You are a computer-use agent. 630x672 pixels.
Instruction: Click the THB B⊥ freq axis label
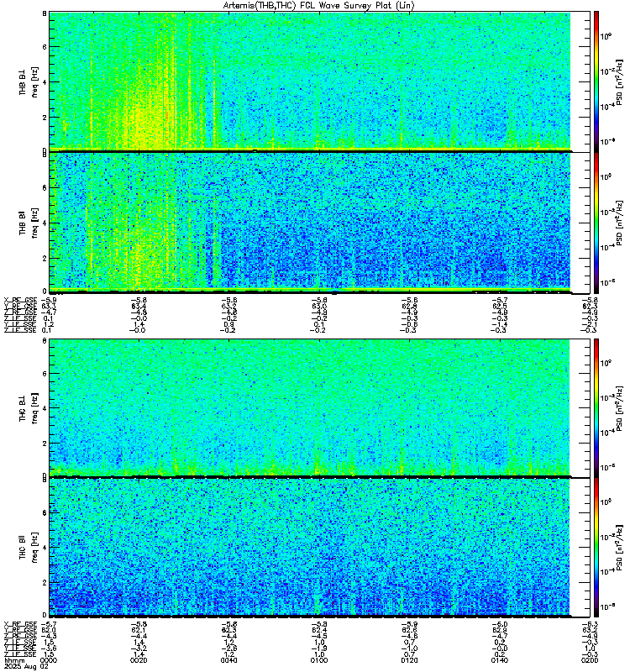click(x=29, y=81)
